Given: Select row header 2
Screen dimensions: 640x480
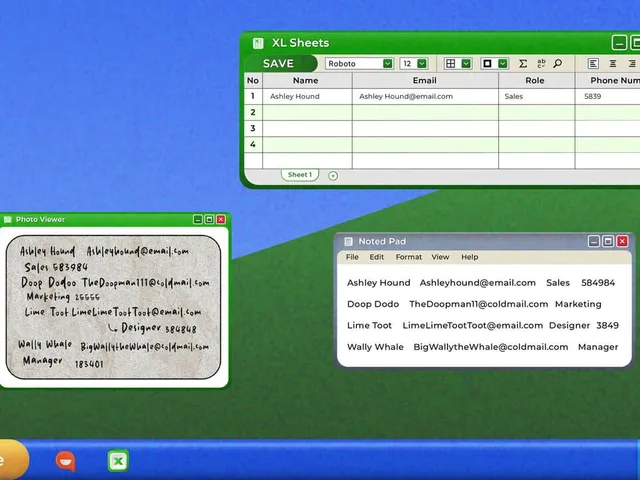Looking at the screenshot, I should point(253,112).
